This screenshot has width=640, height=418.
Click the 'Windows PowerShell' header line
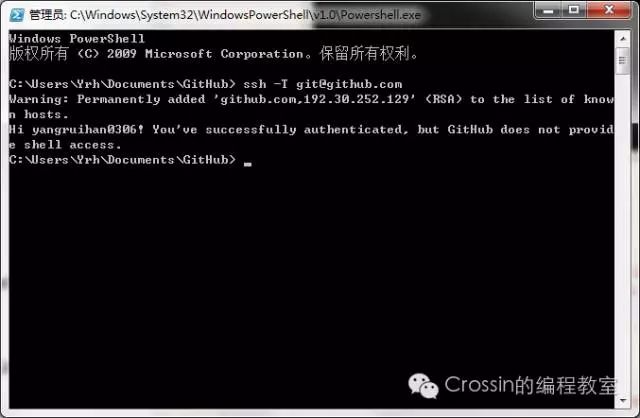[77, 39]
